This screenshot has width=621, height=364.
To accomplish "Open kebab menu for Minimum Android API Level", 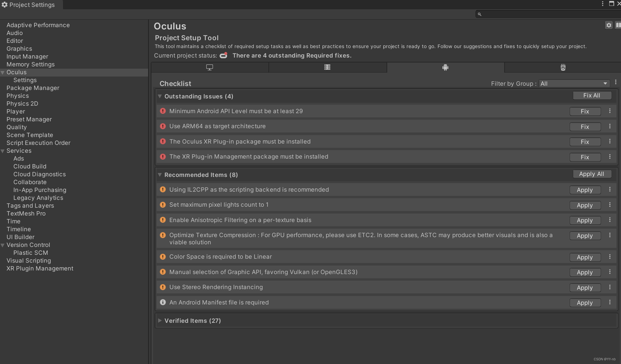I will tap(610, 111).
